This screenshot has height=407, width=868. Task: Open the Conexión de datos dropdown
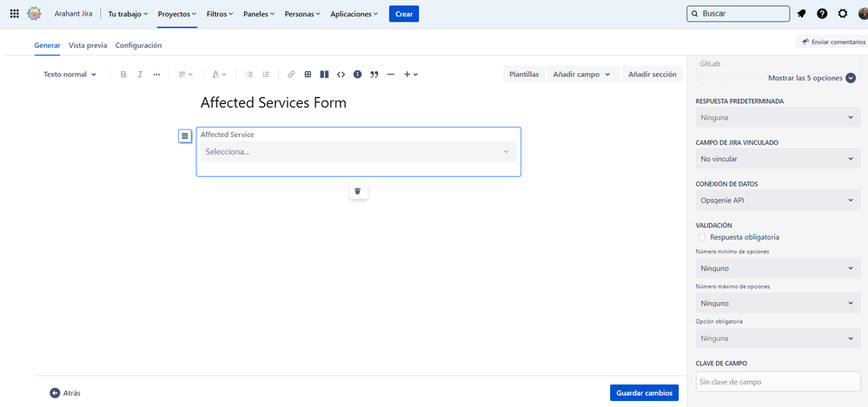click(778, 200)
